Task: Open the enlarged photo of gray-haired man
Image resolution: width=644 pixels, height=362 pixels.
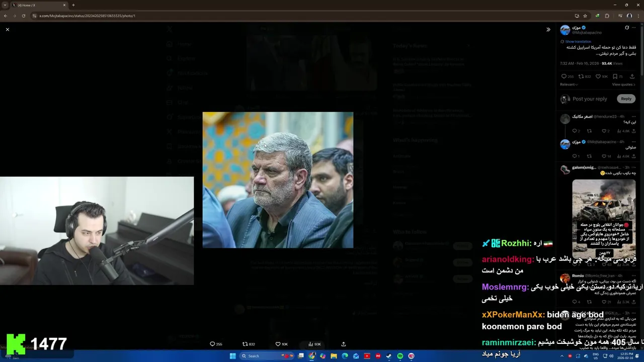Action: 278,180
